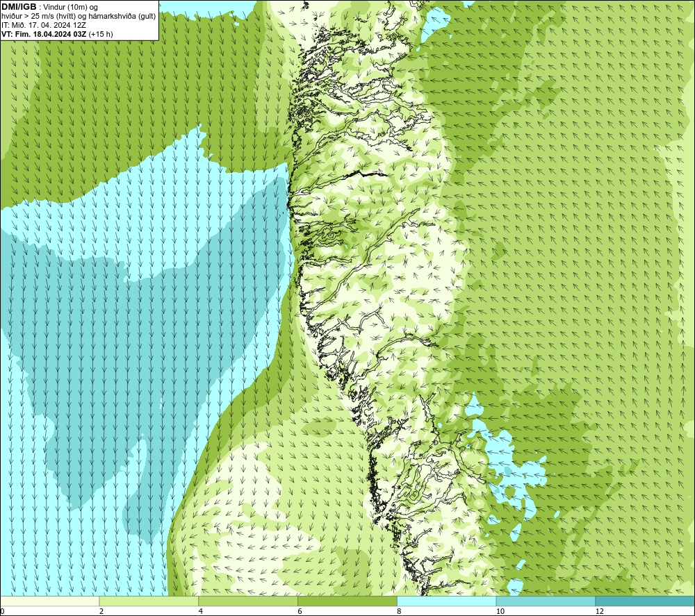The height and width of the screenshot is (616, 695).
Task: Click the 0–2 m/s pale legend swatch
Action: (50, 601)
